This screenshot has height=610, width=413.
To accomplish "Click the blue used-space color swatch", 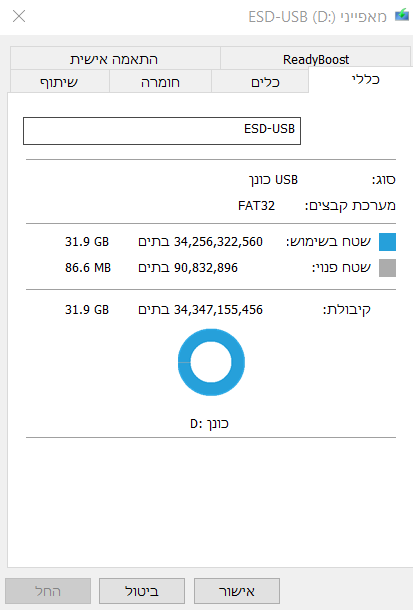I will point(387,242).
